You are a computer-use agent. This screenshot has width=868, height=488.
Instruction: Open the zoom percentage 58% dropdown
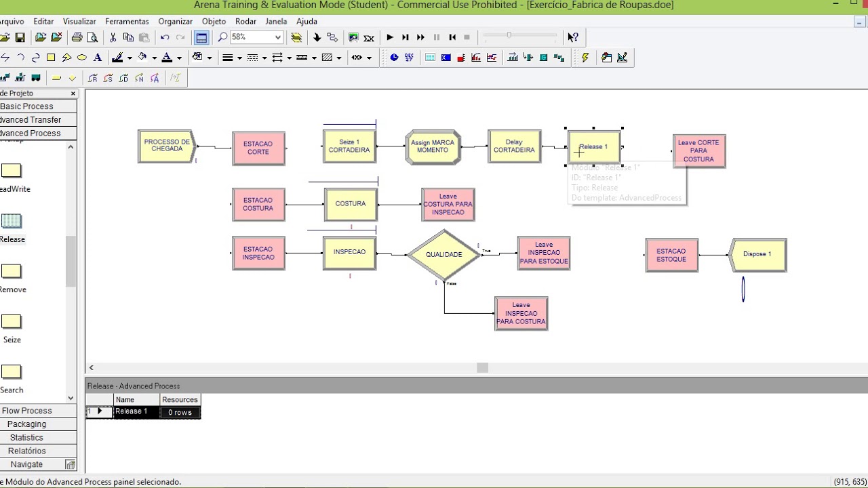(277, 37)
